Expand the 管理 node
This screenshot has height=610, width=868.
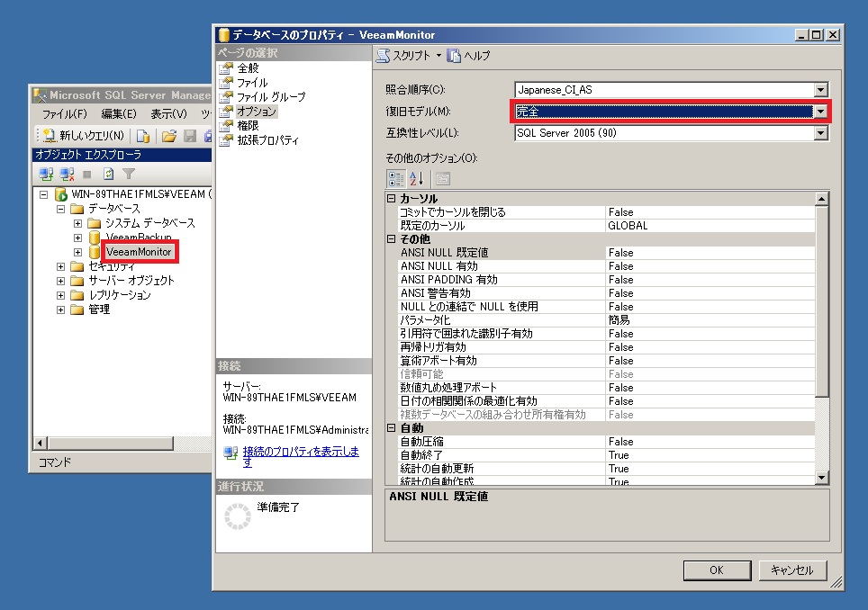pos(60,309)
